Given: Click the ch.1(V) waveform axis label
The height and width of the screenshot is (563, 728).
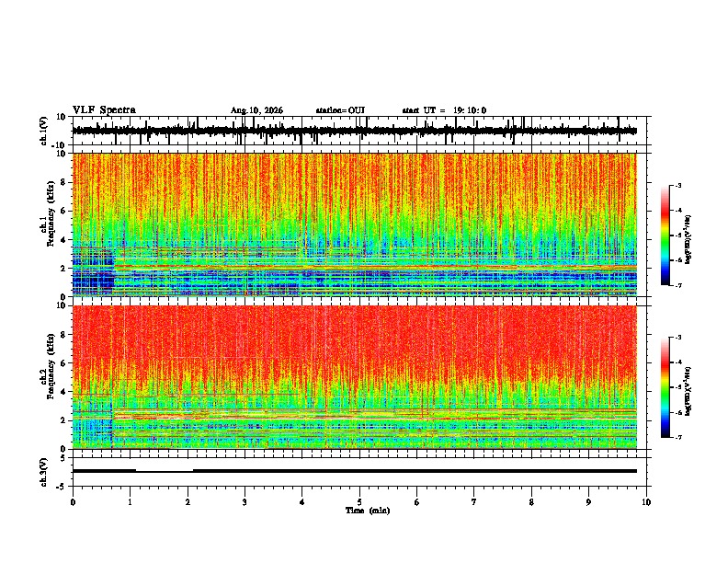Looking at the screenshot, I should [44, 131].
